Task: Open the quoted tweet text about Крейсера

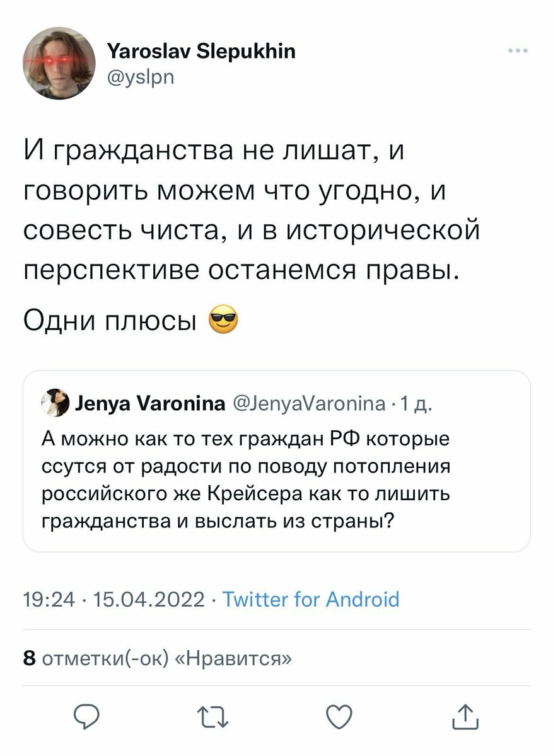Action: tap(246, 480)
